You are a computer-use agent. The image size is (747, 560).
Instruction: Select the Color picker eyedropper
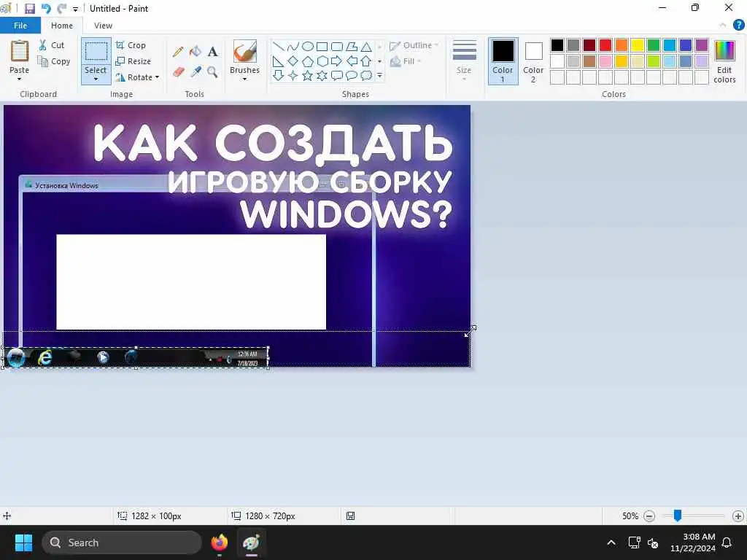(196, 72)
